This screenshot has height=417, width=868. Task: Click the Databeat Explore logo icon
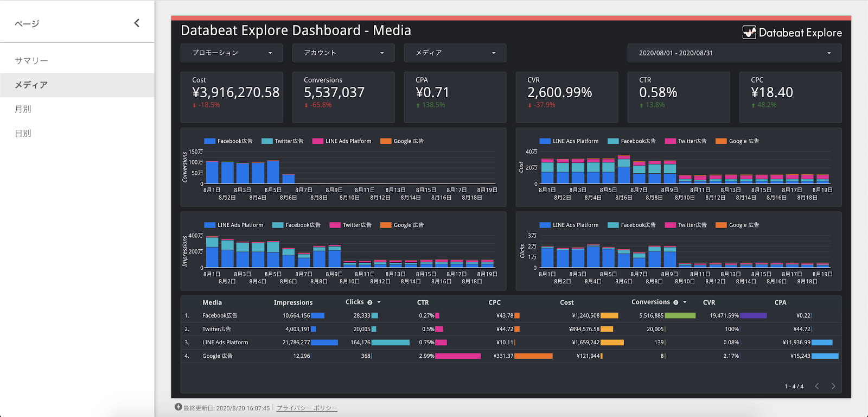click(749, 33)
